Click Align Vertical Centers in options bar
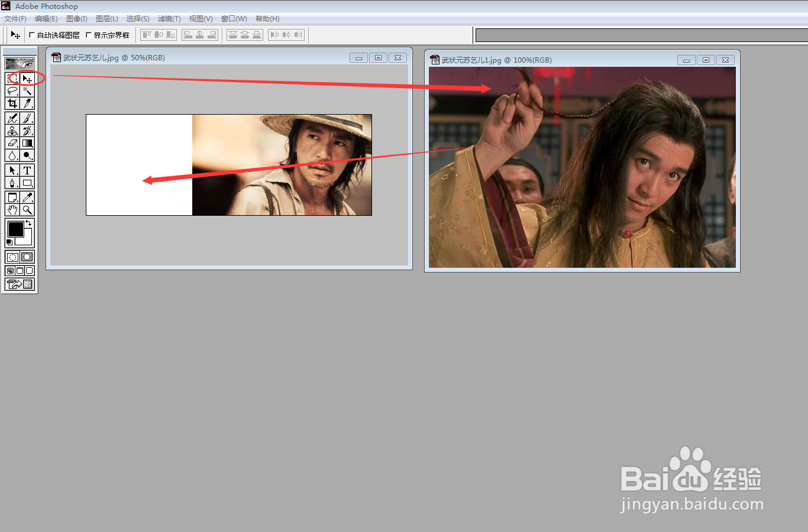 [159, 35]
